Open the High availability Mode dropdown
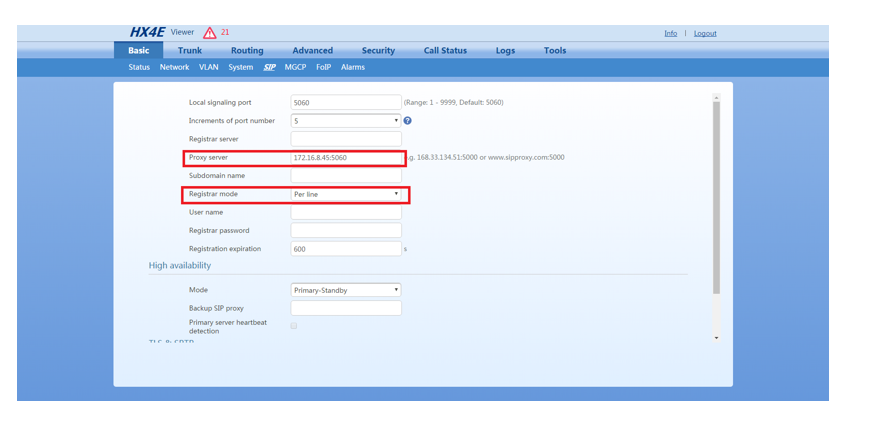Screen dimensions: 876x442 pos(346,290)
